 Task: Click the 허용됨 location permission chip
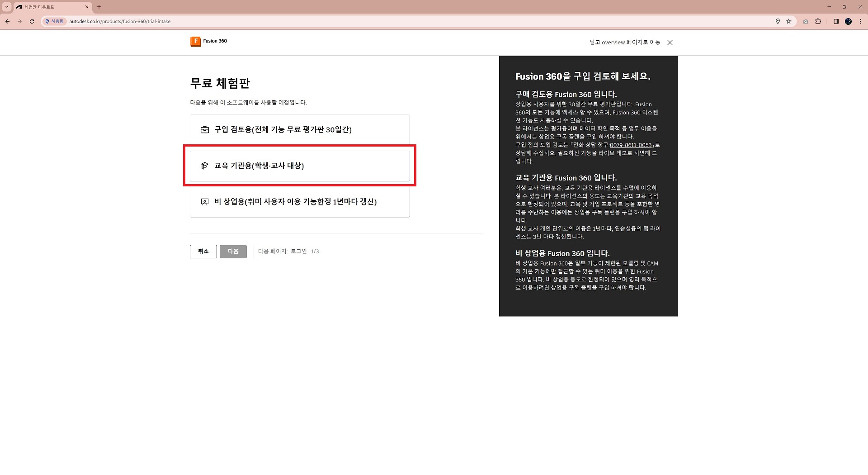point(55,21)
